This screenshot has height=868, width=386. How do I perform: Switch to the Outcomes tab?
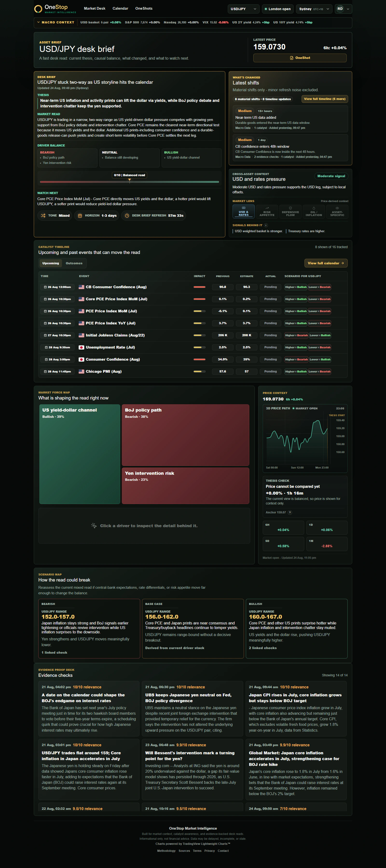tap(74, 263)
